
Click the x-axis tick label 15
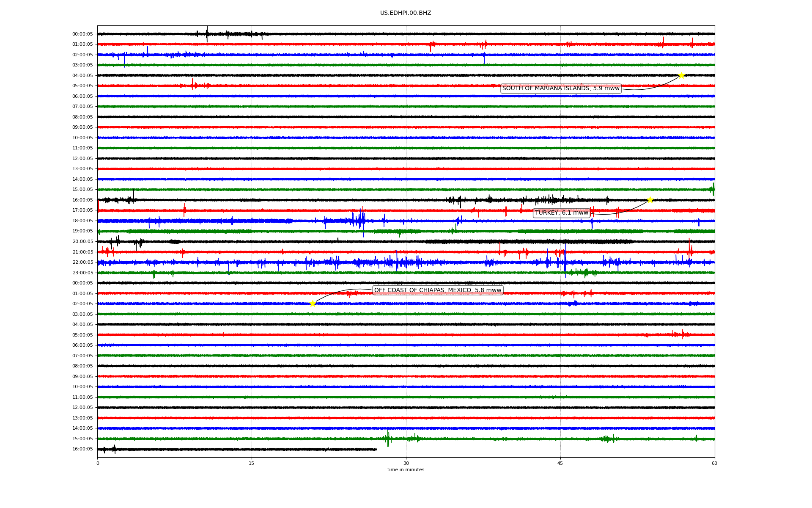pyautogui.click(x=252, y=463)
